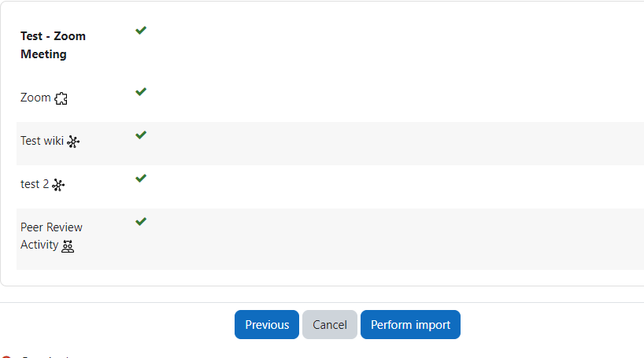Screen dimensions: 644x358
Task: Click the shaded Peer Review Activity row background
Action: click(x=330, y=239)
